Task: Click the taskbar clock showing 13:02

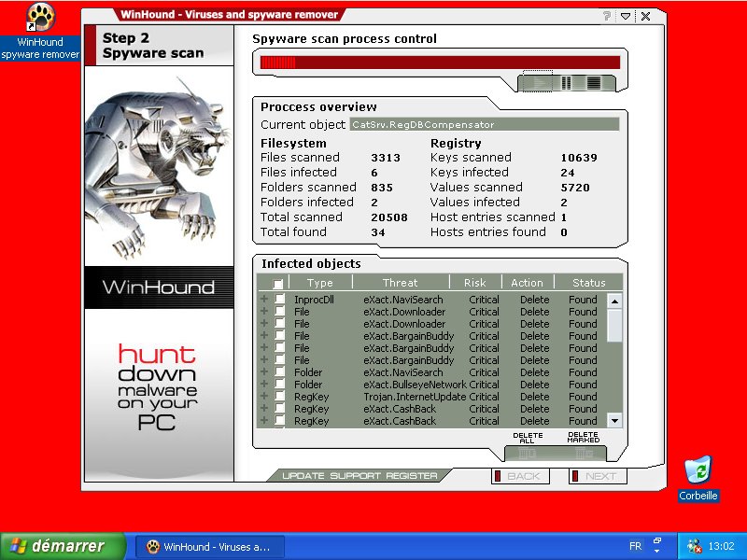Action: point(721,546)
